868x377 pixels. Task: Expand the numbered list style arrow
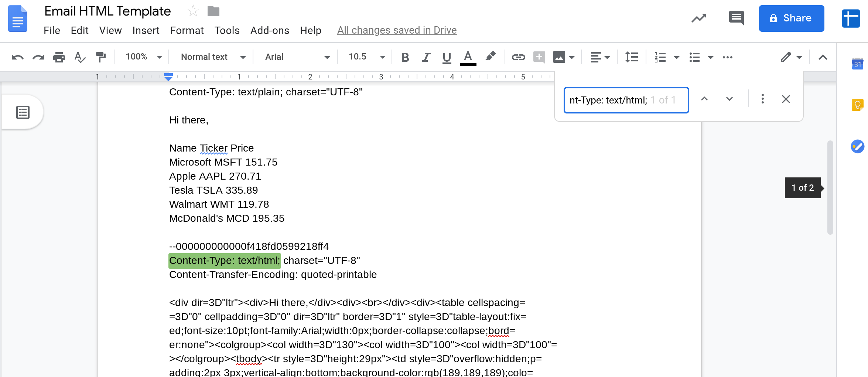(x=677, y=57)
